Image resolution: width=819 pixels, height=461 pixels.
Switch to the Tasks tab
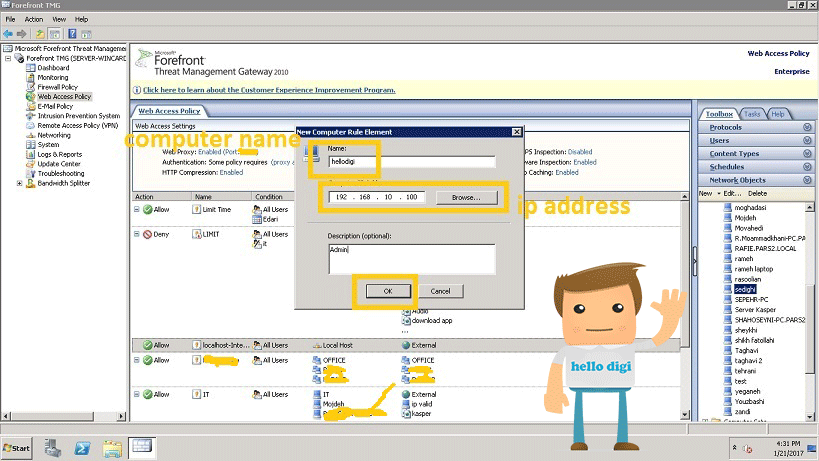pyautogui.click(x=752, y=114)
